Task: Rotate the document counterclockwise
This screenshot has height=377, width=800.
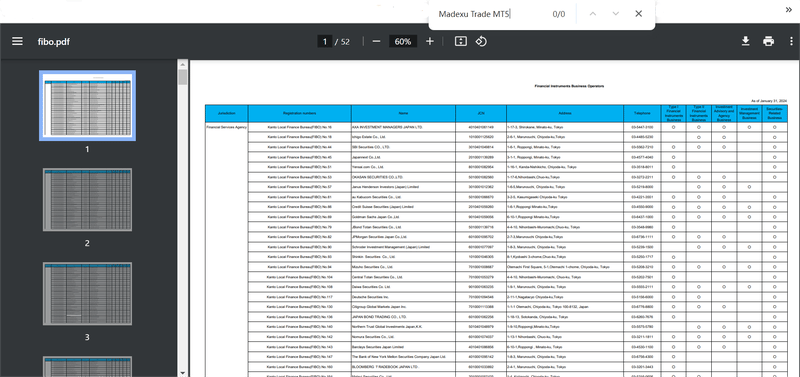Action: tap(481, 41)
